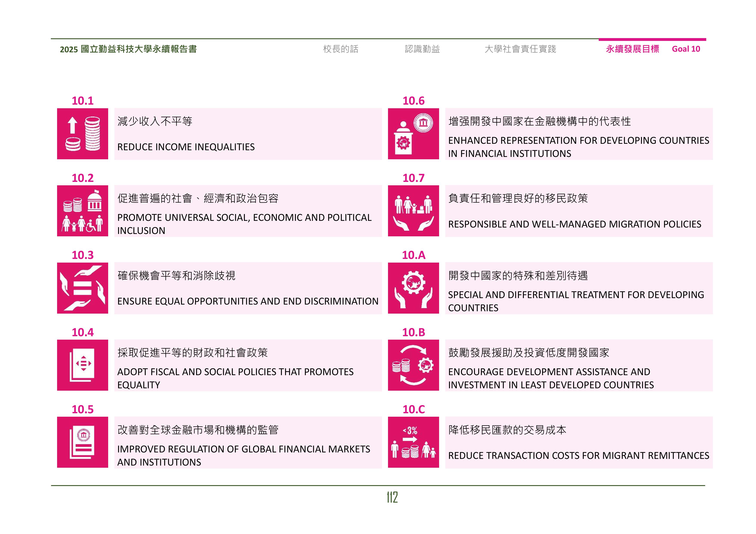Click the 10.B development assistance arrows icon
The height and width of the screenshot is (534, 756).
tap(414, 365)
